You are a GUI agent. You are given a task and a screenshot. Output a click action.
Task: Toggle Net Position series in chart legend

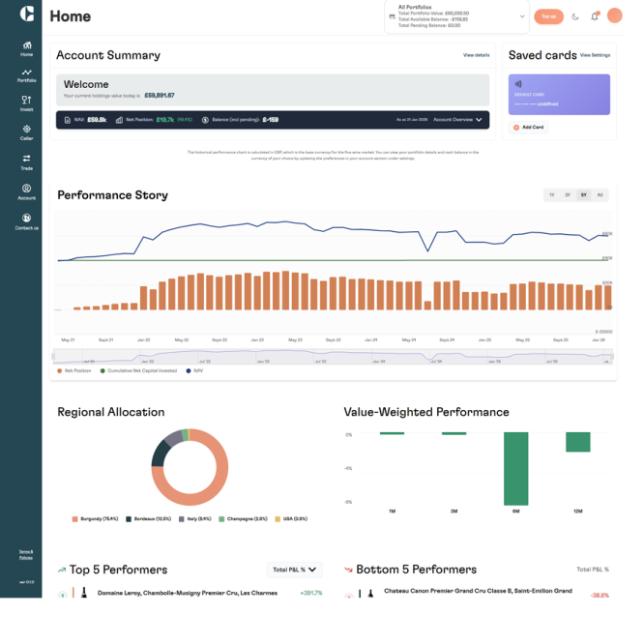coord(76,370)
